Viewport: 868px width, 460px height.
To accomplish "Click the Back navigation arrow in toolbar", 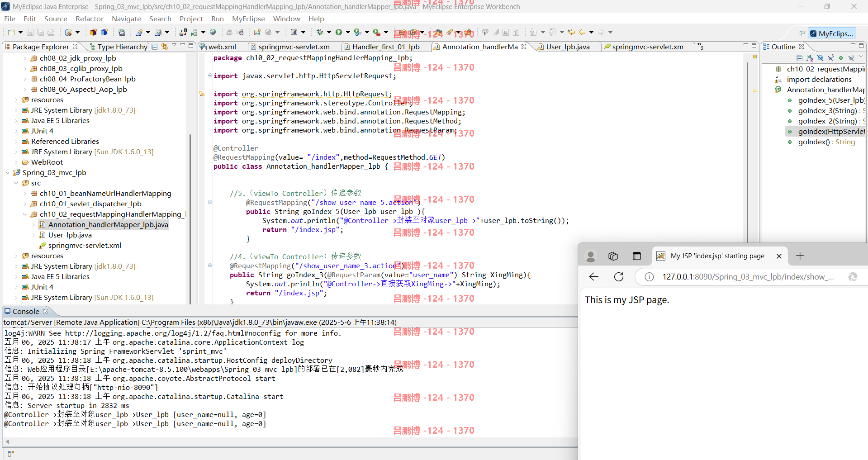I will (583, 32).
